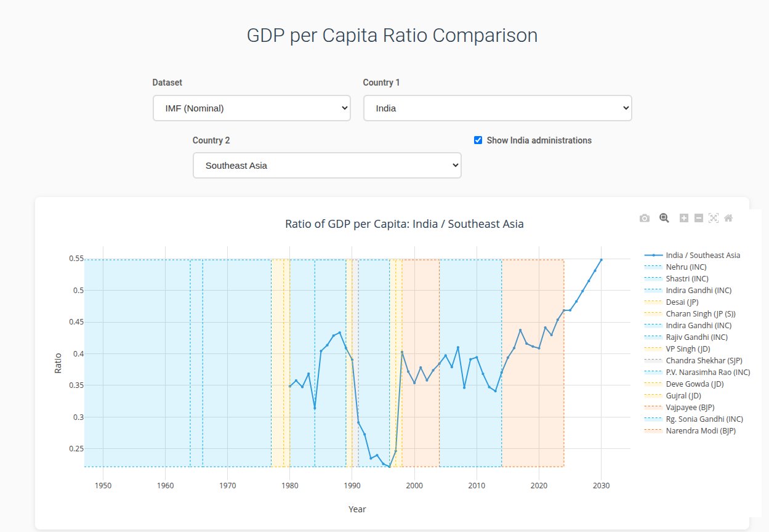Expand the Country 2 Southeast Asia dropdown
Screen dimensions: 769x532
[327, 166]
